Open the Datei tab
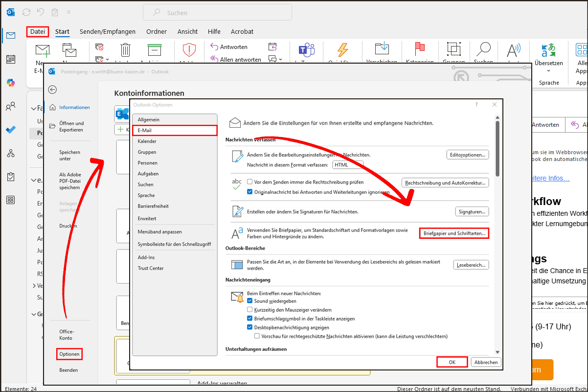Viewport: 588px width, 392px height. (x=38, y=31)
